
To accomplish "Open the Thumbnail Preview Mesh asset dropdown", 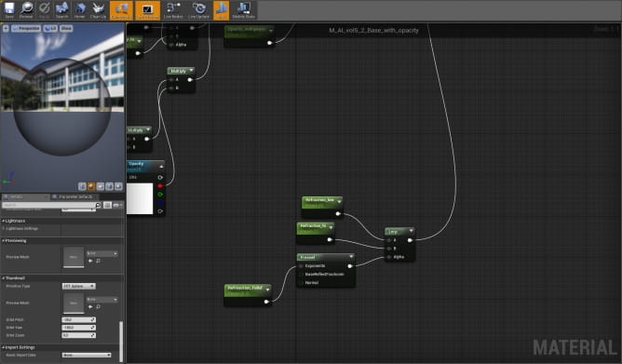I will (101, 300).
